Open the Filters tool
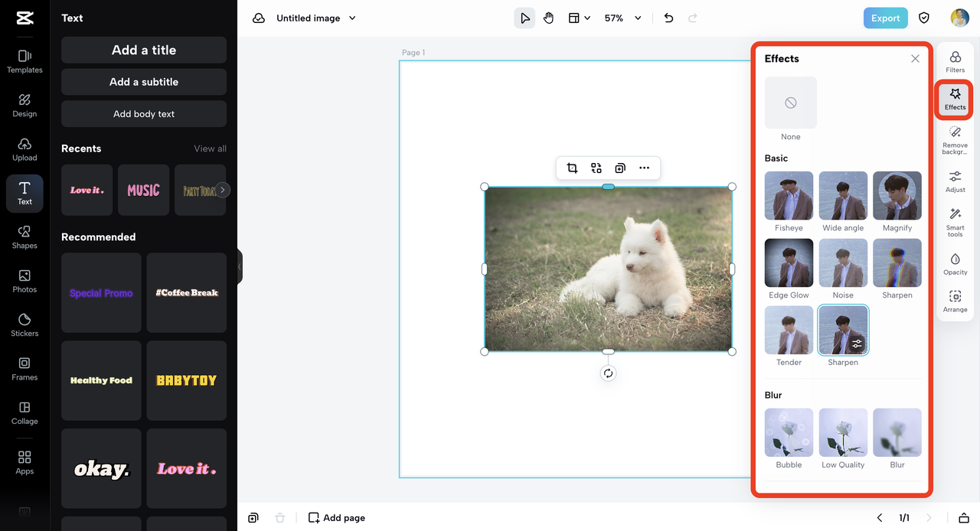980x531 pixels. (955, 62)
